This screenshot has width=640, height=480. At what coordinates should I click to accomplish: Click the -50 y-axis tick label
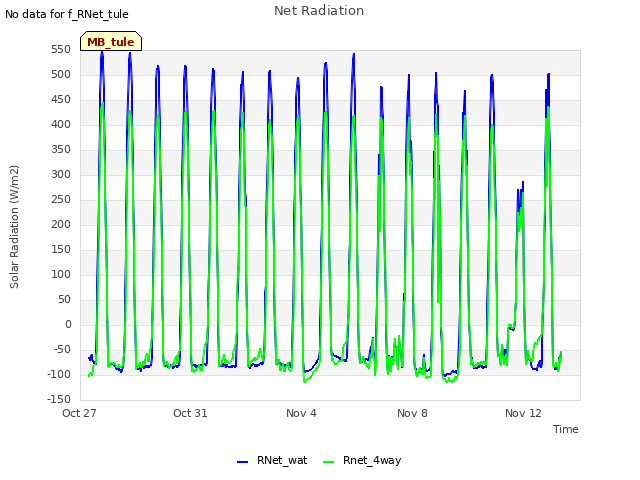click(x=62, y=349)
